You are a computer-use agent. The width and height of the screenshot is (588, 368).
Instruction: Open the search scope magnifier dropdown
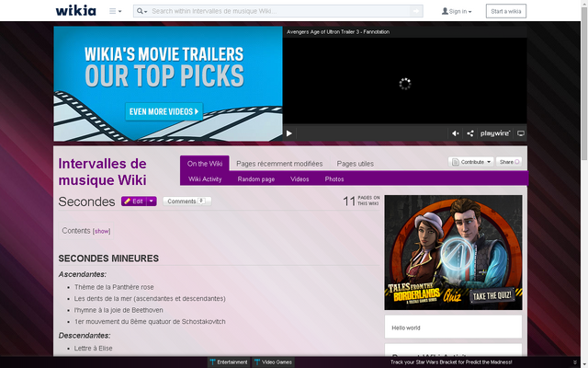click(141, 11)
